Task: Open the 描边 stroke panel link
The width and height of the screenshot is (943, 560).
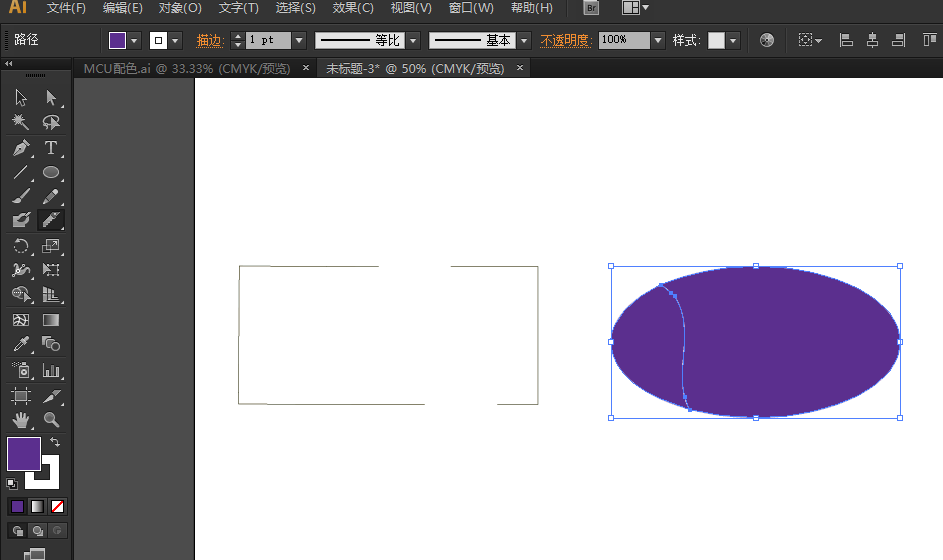Action: (210, 40)
